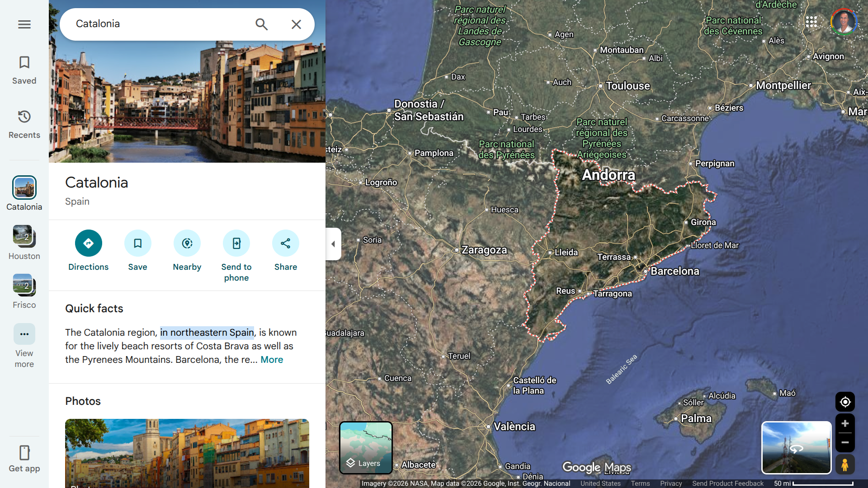Viewport: 868px width, 488px height.
Task: Open the hamburger main menu
Action: tap(24, 24)
